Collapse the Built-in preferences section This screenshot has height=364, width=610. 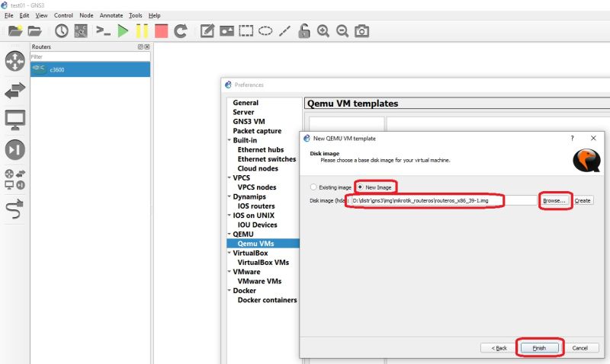coord(230,140)
